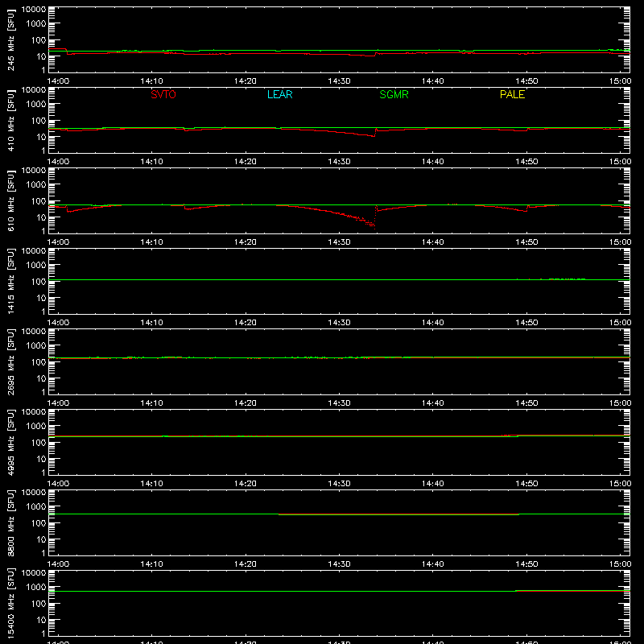Click 15:00 time label under 245 MHz plot

620,81
